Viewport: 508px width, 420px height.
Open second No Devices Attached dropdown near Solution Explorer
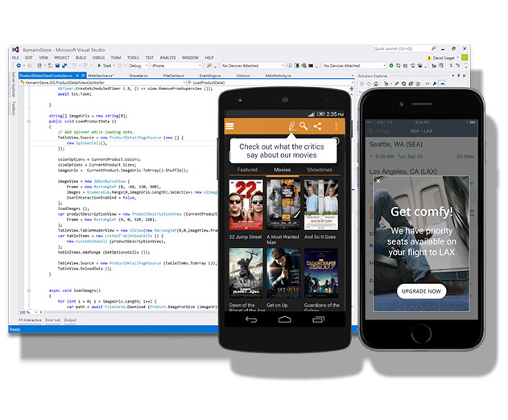354,66
